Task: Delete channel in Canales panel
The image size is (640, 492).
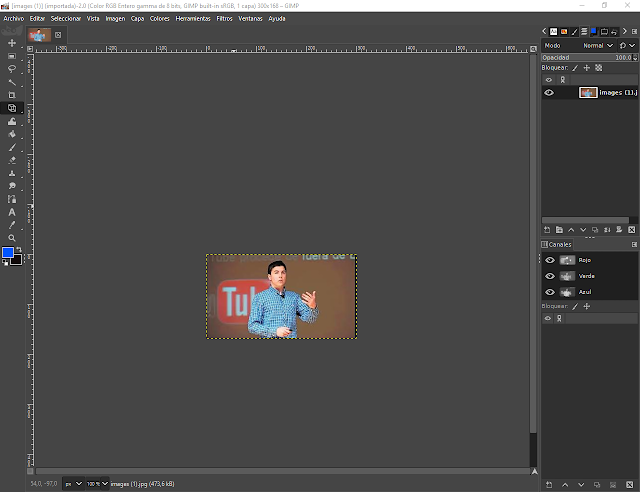Action: pyautogui.click(x=629, y=485)
